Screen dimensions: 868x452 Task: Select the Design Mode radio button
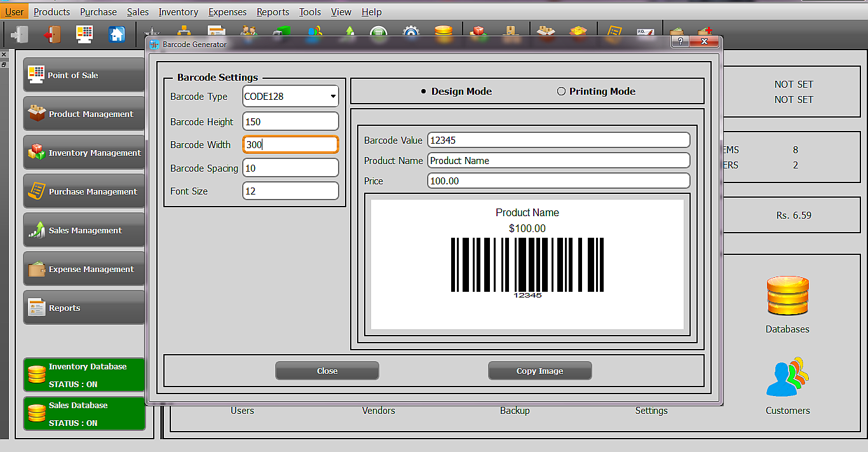click(424, 92)
